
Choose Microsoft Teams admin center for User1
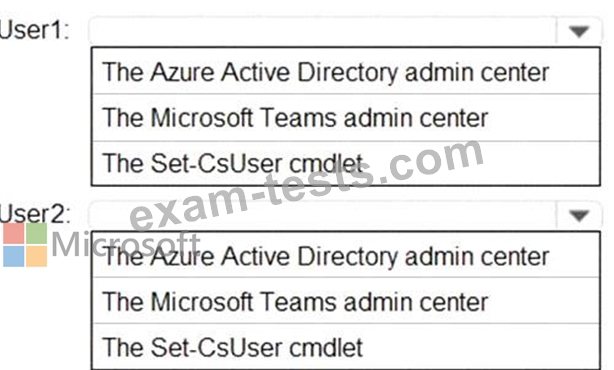point(346,117)
